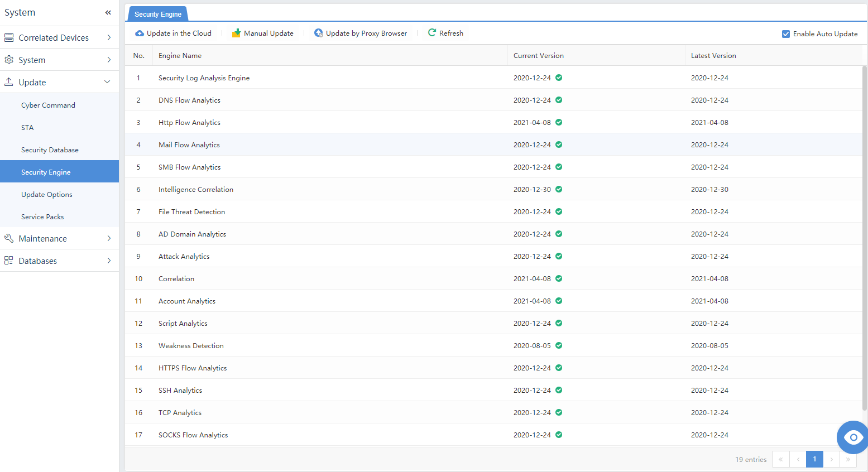Image resolution: width=868 pixels, height=472 pixels.
Task: Expand the Correlated Devices menu
Action: (59, 37)
